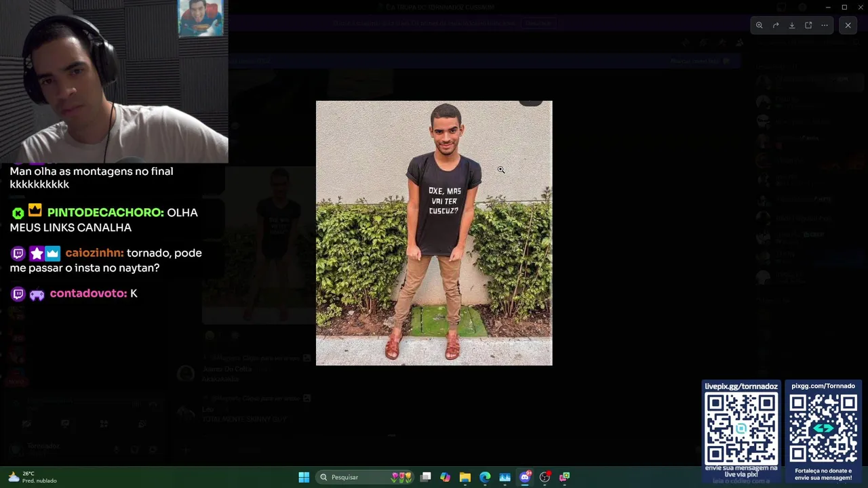Maximize the Discord window
The height and width of the screenshot is (488, 868).
tap(844, 7)
